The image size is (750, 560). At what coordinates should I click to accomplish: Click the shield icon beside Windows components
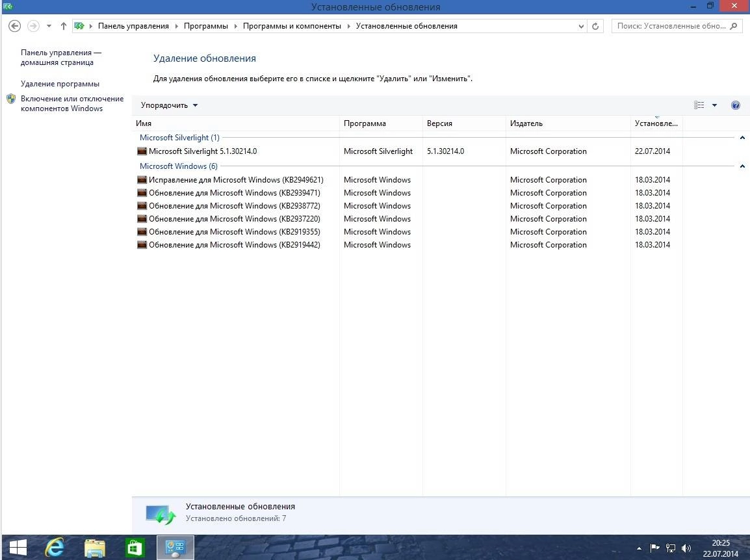point(11,99)
